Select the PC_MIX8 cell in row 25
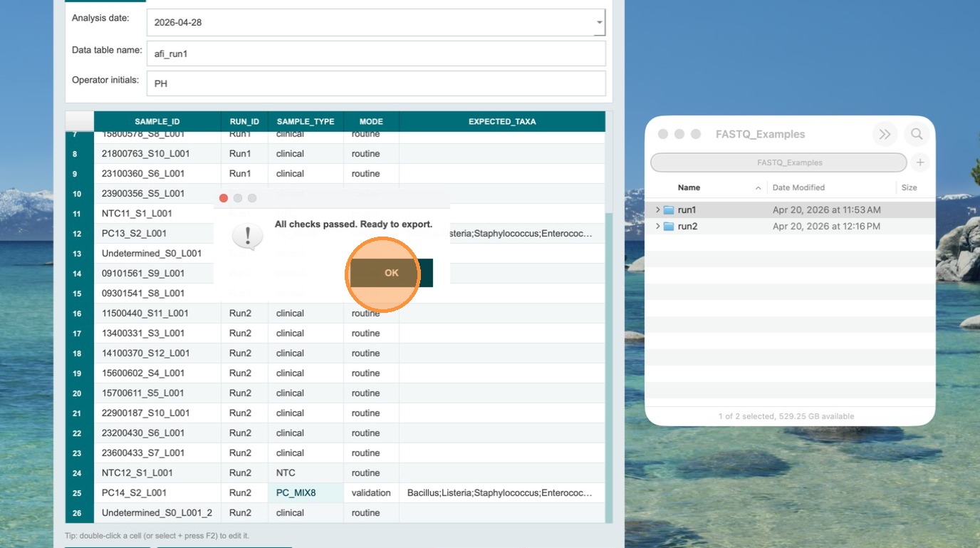980x548 pixels. pyautogui.click(x=306, y=493)
